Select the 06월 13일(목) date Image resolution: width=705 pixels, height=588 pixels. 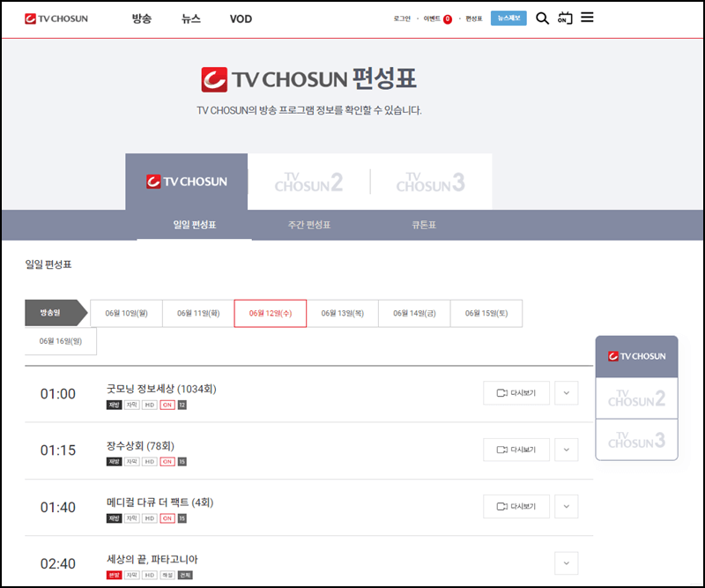[x=341, y=313]
